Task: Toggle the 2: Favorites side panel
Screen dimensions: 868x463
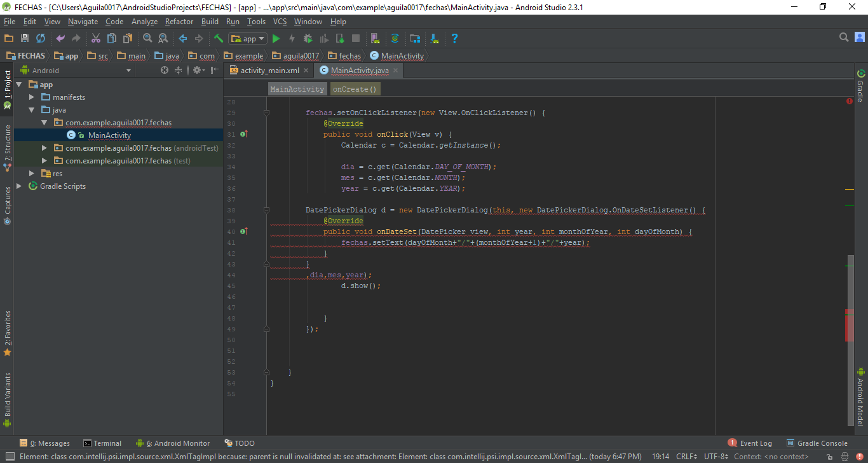Action: [x=7, y=333]
